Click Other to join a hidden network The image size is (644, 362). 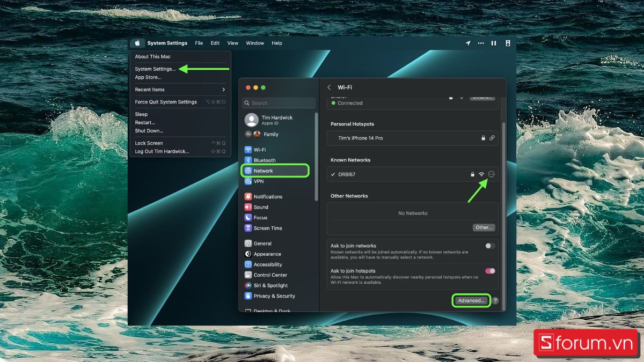click(483, 227)
